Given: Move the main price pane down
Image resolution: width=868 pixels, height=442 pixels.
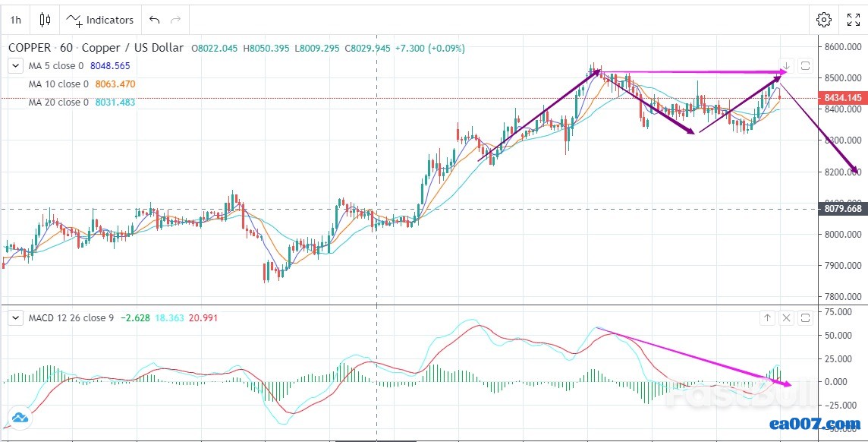Looking at the screenshot, I should pos(785,66).
